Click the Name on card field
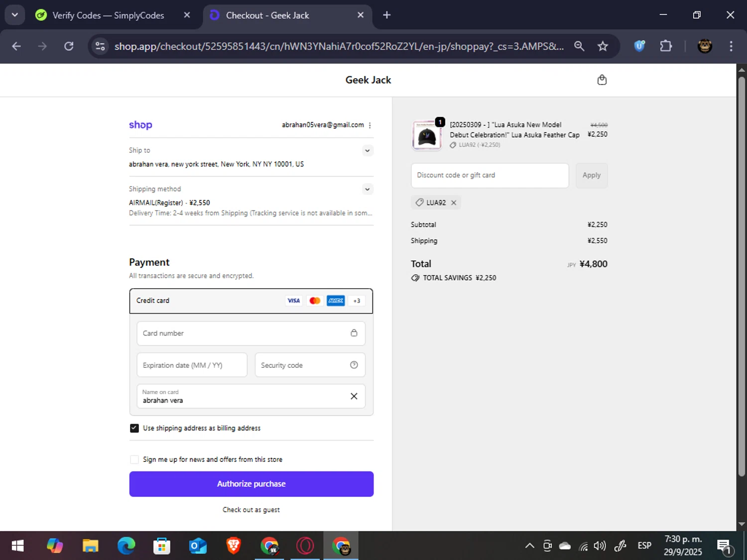 coord(251,396)
